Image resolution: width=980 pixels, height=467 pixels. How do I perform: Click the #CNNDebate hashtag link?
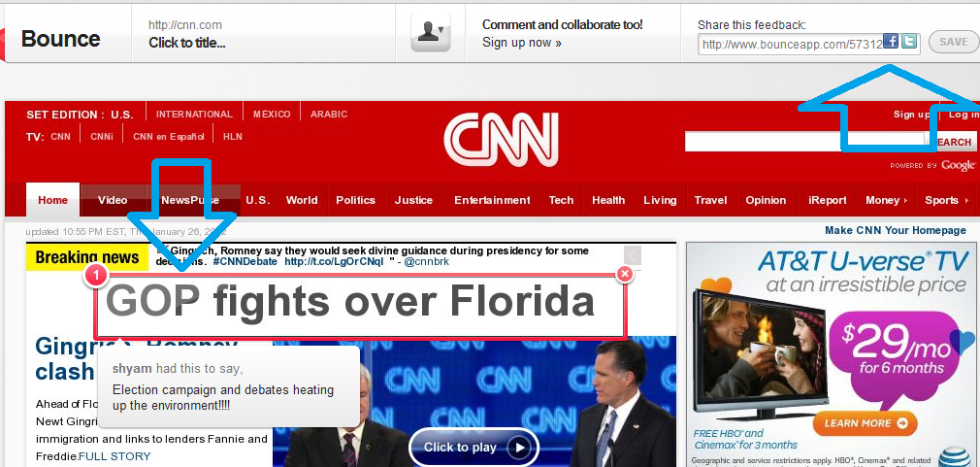245,261
